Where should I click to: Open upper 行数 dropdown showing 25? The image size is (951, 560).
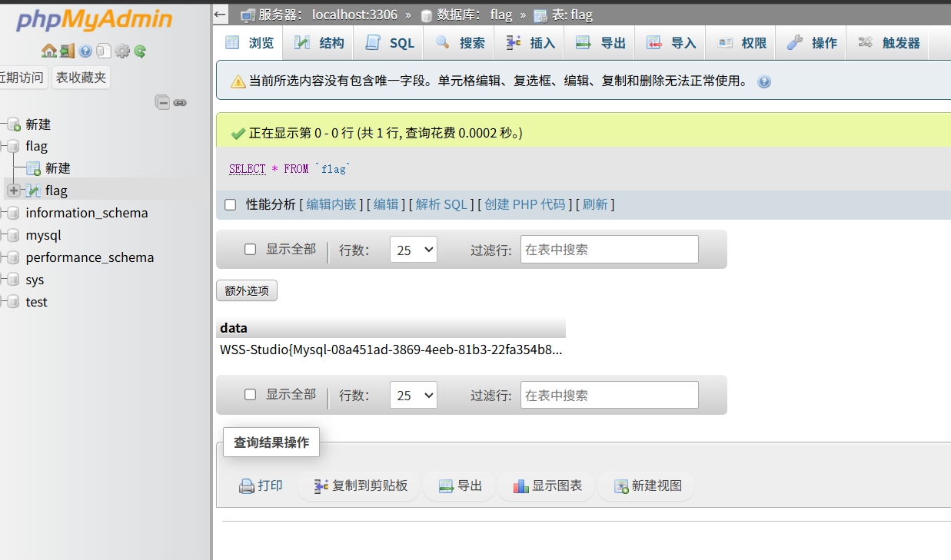click(414, 250)
